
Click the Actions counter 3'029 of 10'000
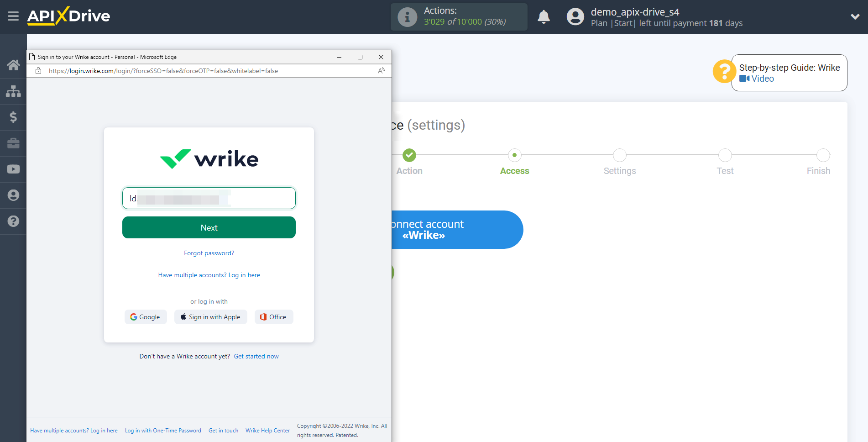[465, 22]
